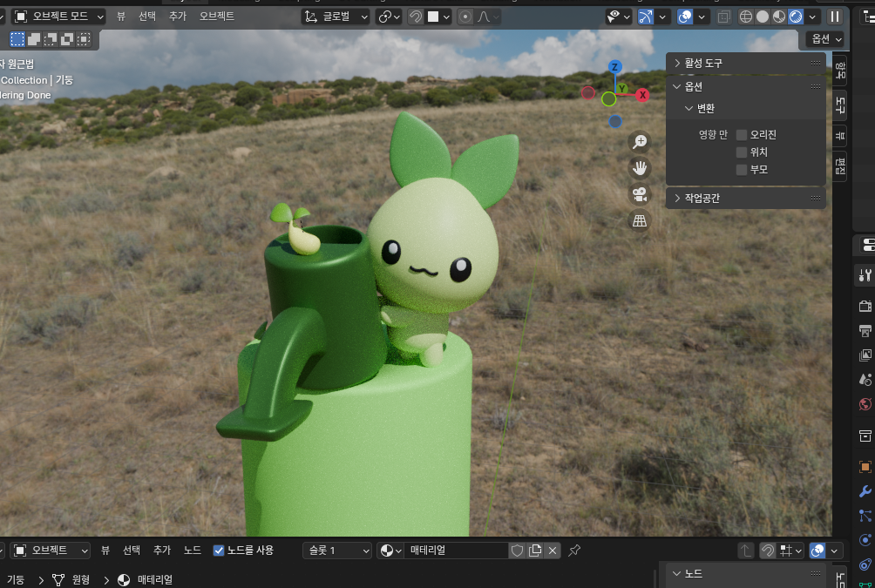Duplicate material with new material icon

(535, 551)
